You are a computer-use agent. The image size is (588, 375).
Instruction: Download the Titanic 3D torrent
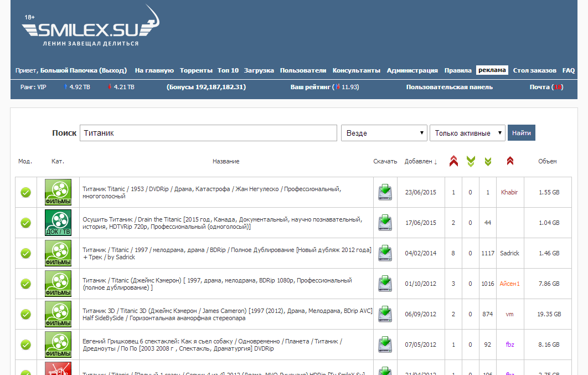point(385,314)
